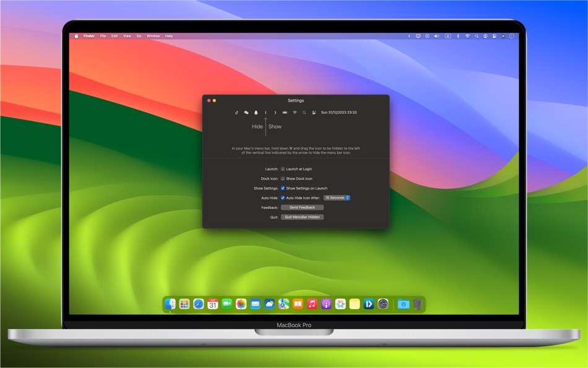This screenshot has width=588, height=368.
Task: Click the chat bubble icon in the preview bar
Action: tap(246, 112)
